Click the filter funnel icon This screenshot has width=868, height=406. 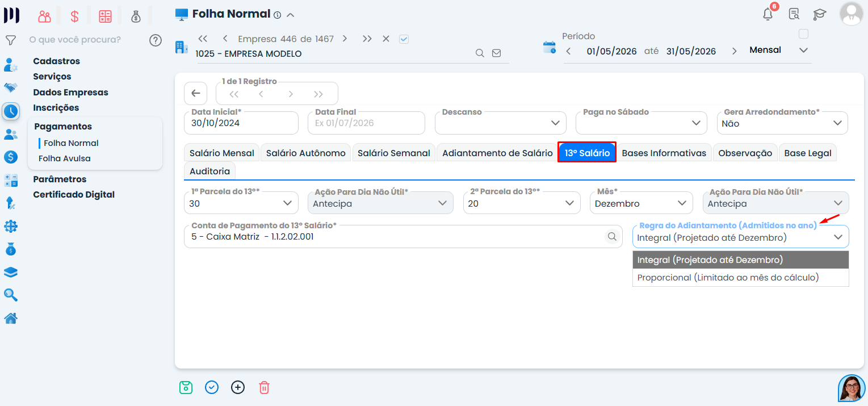point(10,40)
